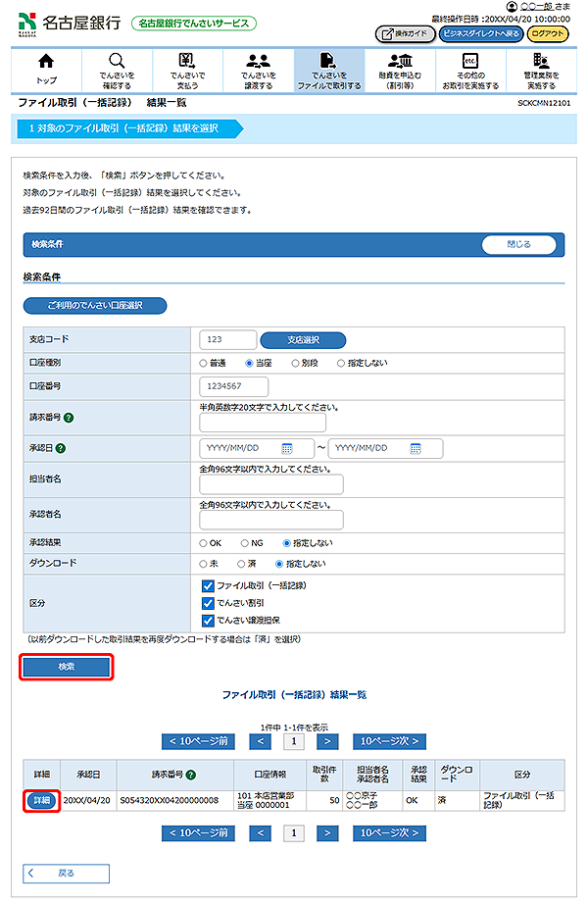Click the Top home icon
Screen dimensions: 588x903
(46, 70)
